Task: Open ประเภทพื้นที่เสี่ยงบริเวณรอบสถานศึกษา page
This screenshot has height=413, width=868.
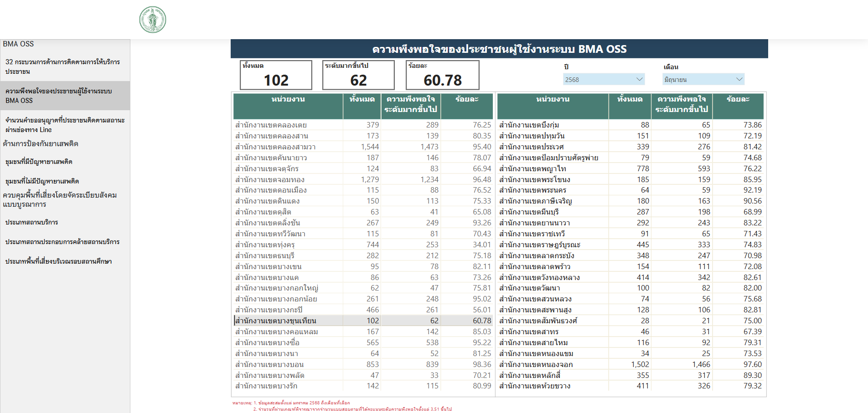Action: 58,261
